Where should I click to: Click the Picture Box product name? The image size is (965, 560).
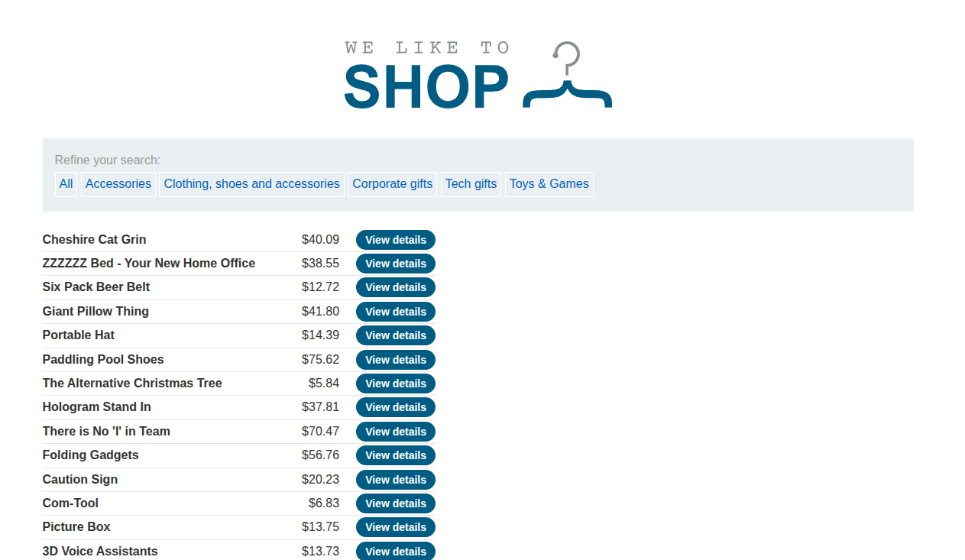coord(76,527)
